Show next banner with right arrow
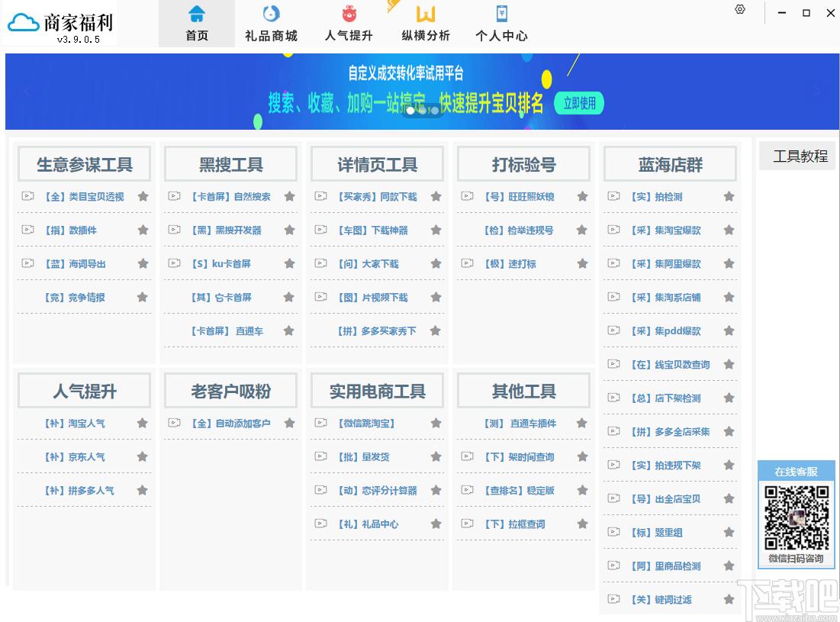 (x=818, y=92)
